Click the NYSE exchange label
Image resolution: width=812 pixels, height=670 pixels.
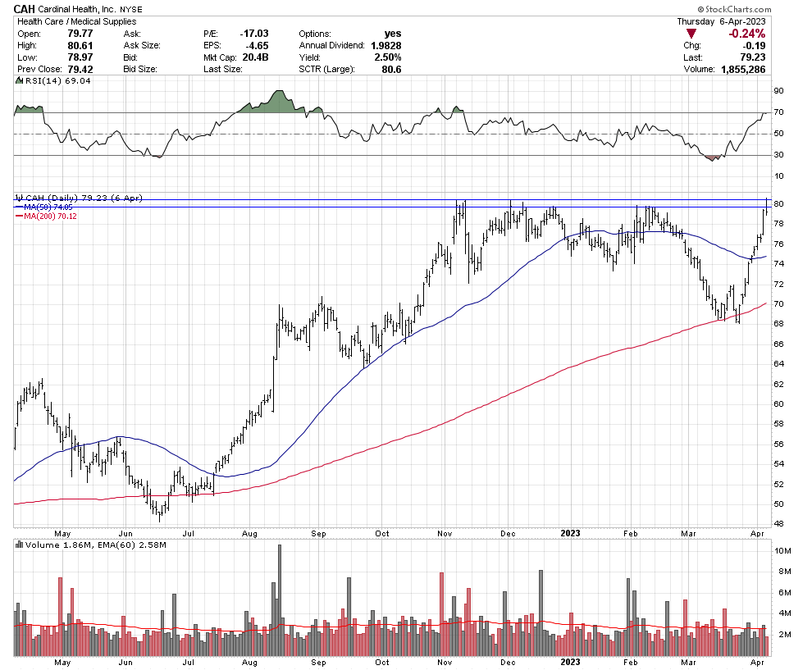[x=131, y=9]
